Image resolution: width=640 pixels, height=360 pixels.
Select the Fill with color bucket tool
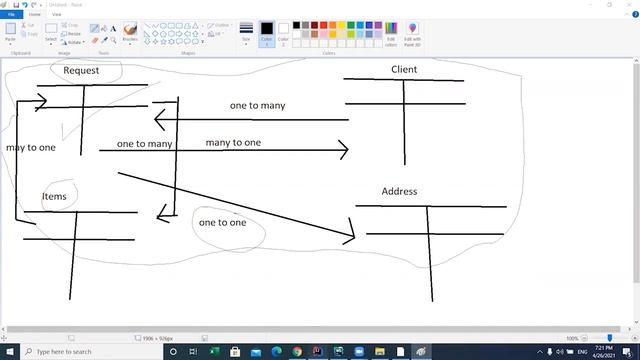click(x=104, y=28)
